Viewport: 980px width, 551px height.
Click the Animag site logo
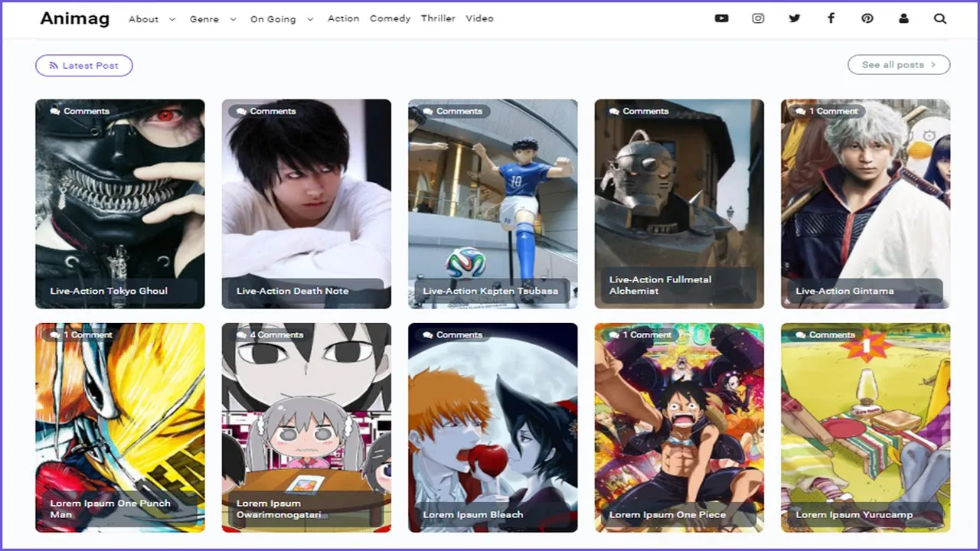point(74,18)
